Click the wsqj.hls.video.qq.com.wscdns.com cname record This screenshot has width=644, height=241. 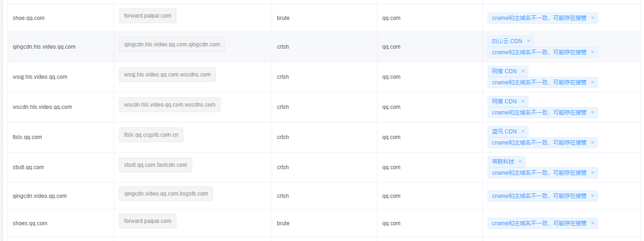[x=167, y=75]
